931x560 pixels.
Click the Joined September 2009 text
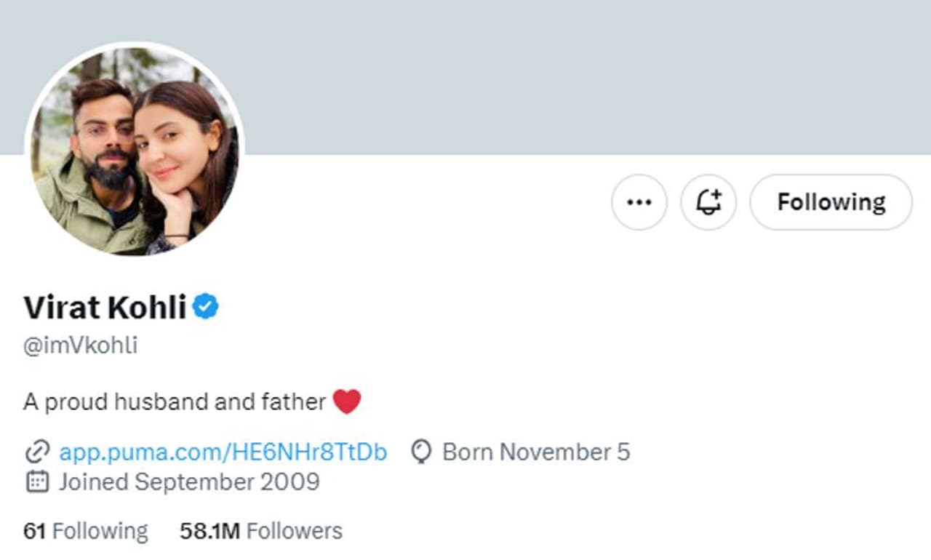point(189,481)
